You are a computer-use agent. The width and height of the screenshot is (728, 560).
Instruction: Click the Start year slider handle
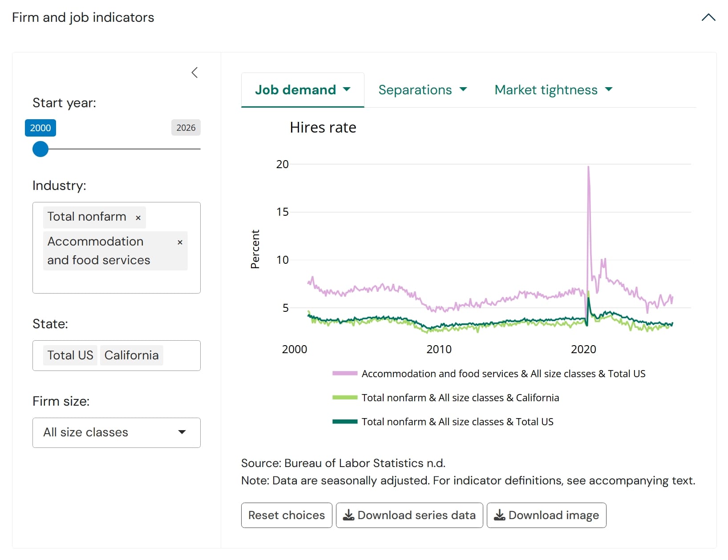(40, 149)
